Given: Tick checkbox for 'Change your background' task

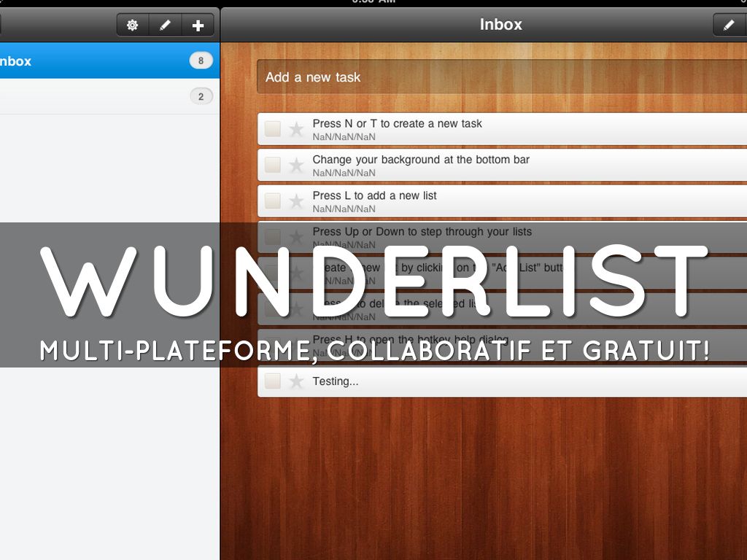Looking at the screenshot, I should click(x=273, y=165).
